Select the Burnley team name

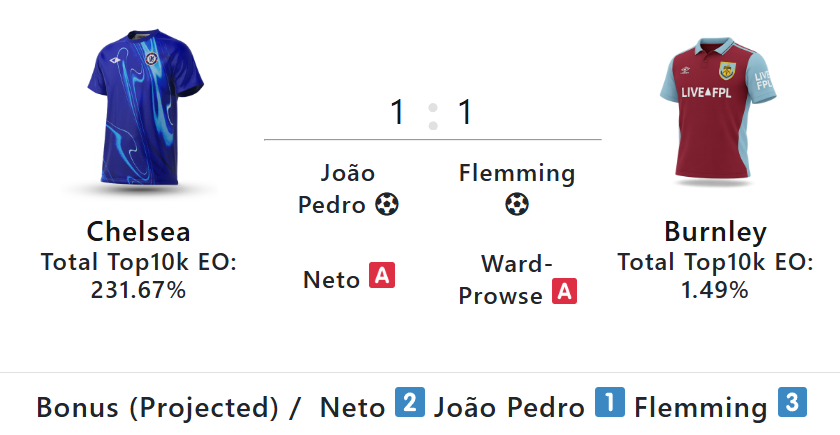[x=715, y=233]
